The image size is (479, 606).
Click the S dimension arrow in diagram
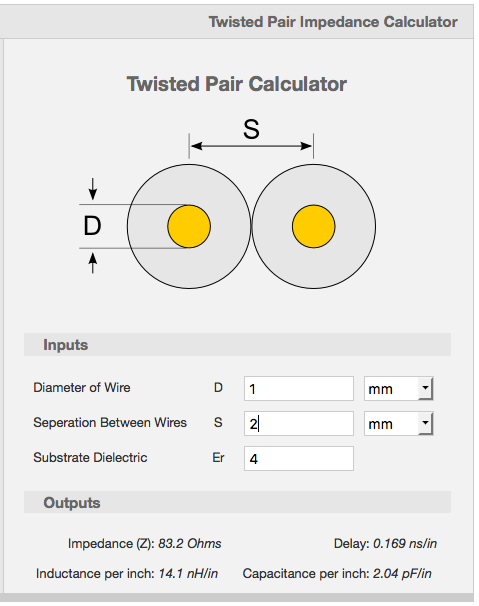pos(251,146)
